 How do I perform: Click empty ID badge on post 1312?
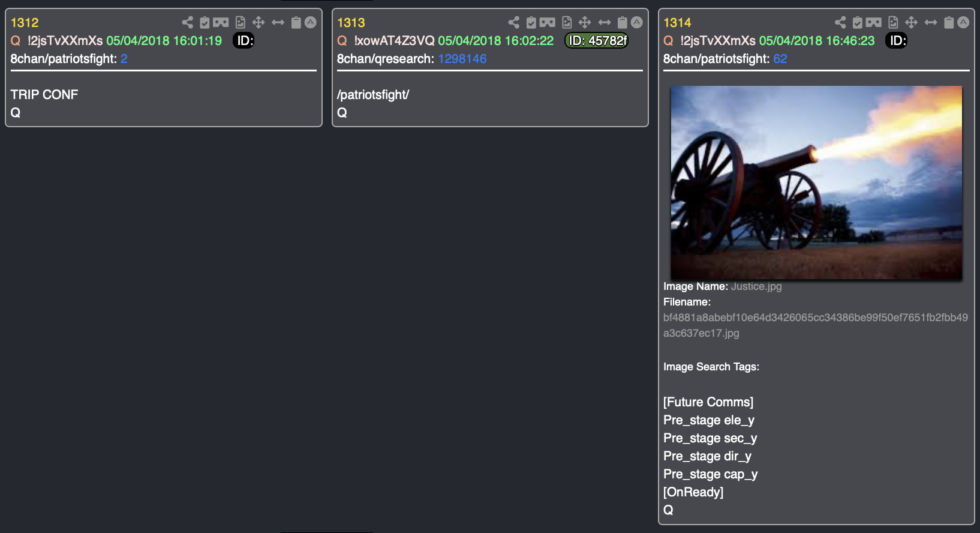point(244,41)
